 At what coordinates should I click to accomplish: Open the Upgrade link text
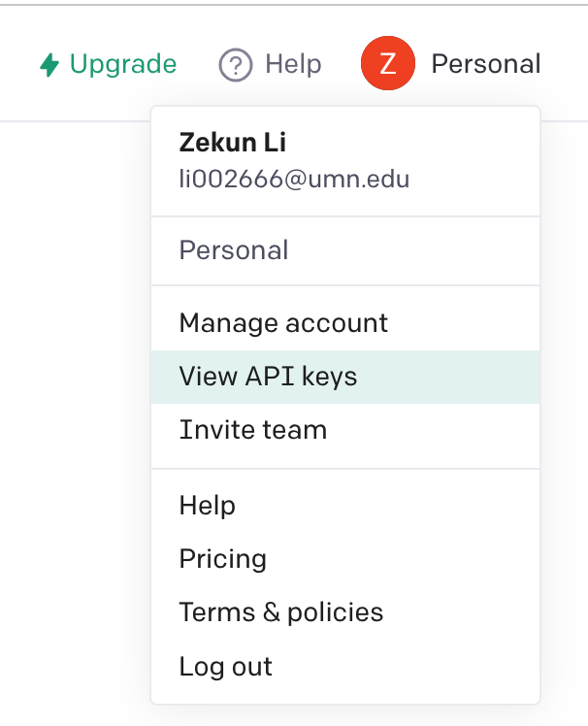[123, 65]
